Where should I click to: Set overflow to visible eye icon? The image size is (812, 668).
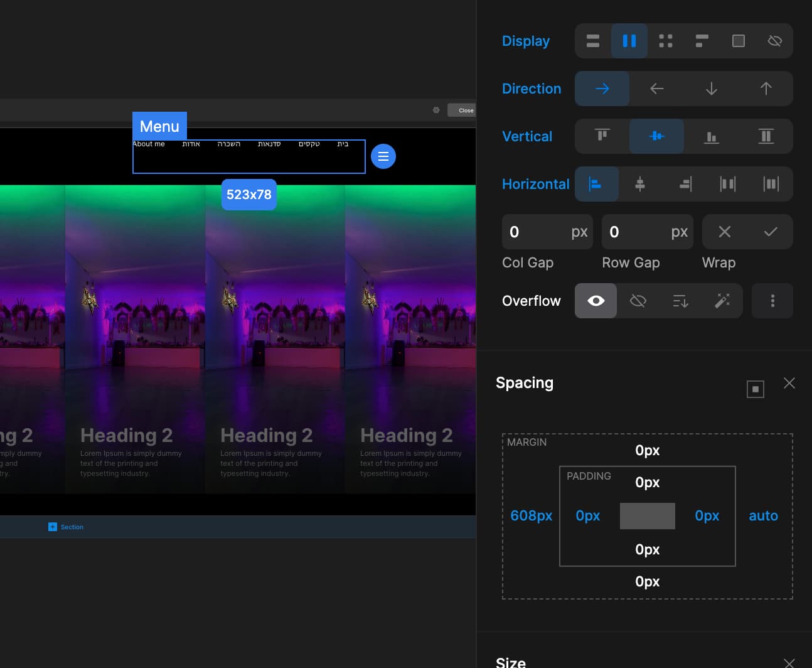coord(596,301)
